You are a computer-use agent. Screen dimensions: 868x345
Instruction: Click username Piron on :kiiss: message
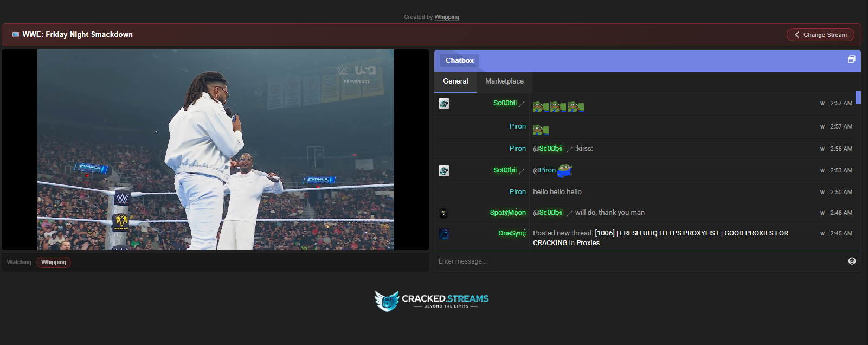518,149
